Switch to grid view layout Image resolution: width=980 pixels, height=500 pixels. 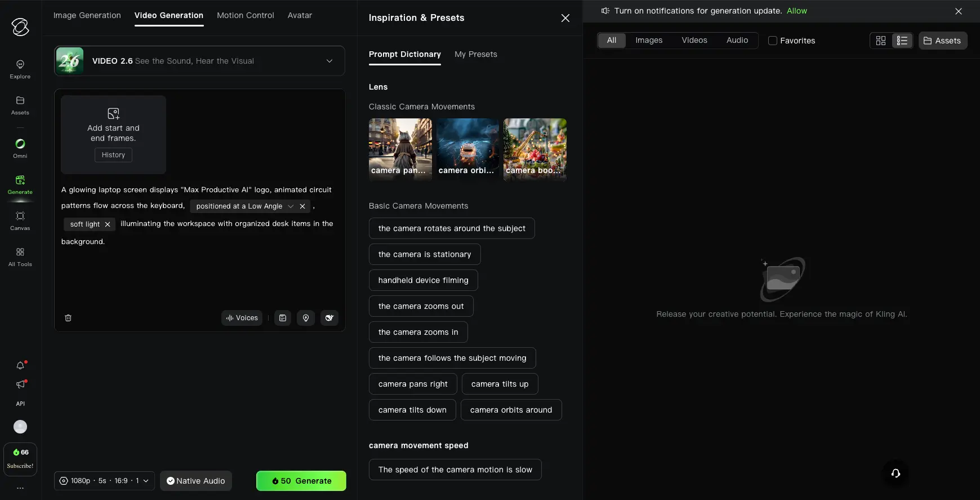pyautogui.click(x=881, y=41)
